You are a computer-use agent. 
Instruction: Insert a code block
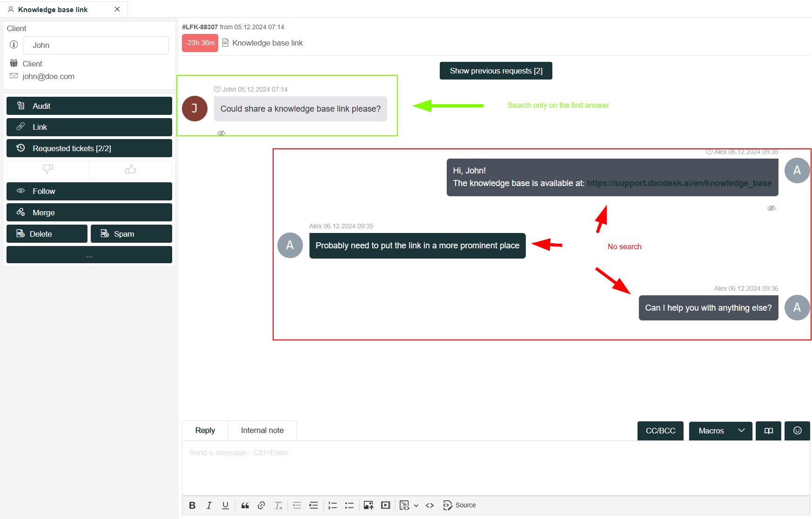404,505
